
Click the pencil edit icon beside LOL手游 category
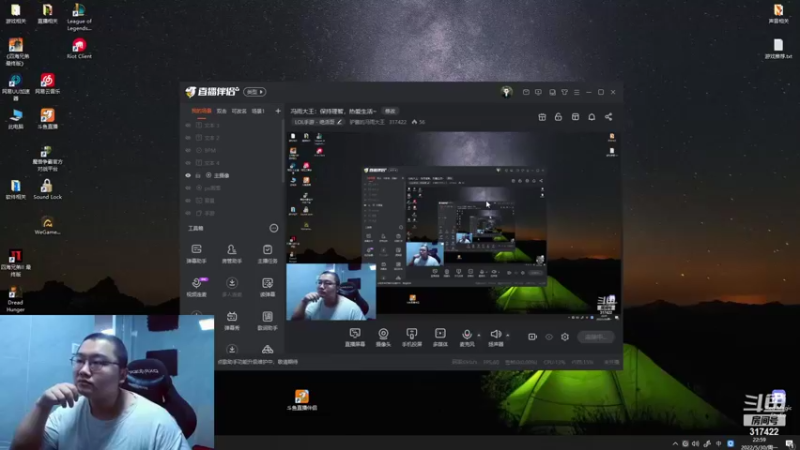coord(339,122)
